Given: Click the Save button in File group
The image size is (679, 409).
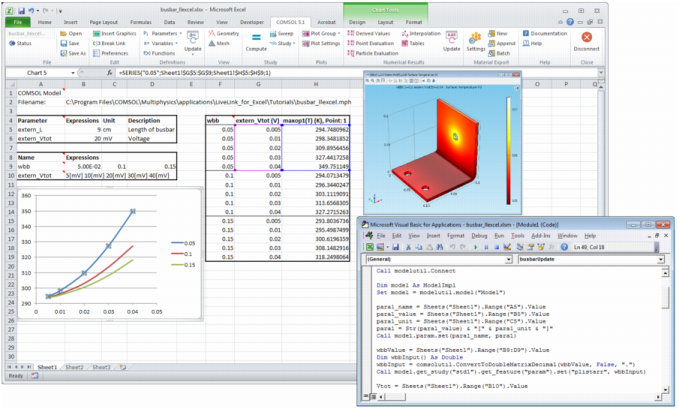Looking at the screenshot, I should 70,43.
